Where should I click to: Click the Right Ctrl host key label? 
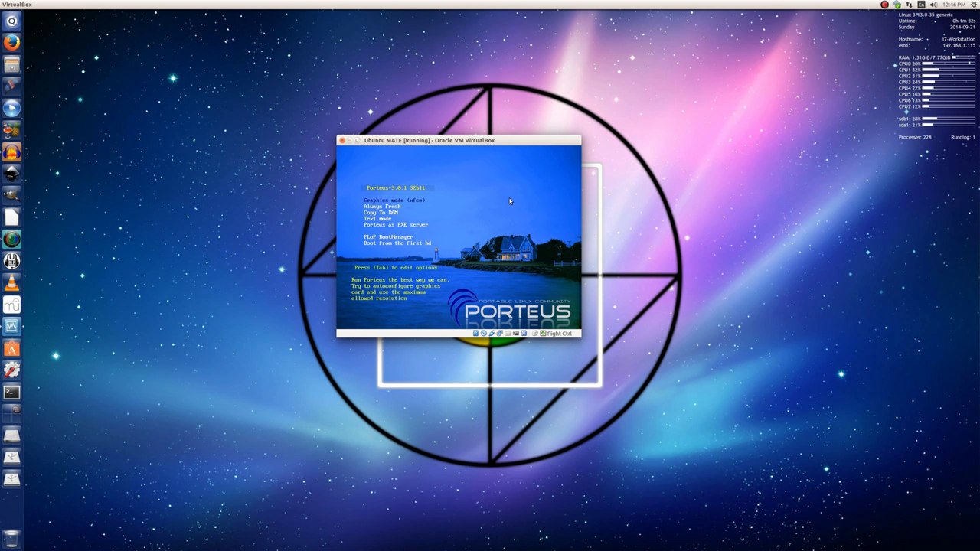point(559,334)
